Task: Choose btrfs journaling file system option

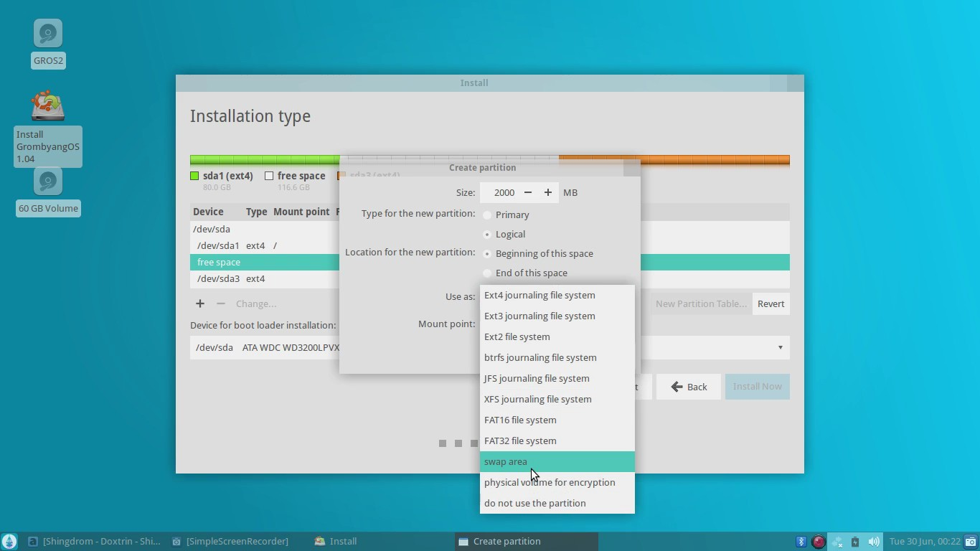Action: point(557,358)
